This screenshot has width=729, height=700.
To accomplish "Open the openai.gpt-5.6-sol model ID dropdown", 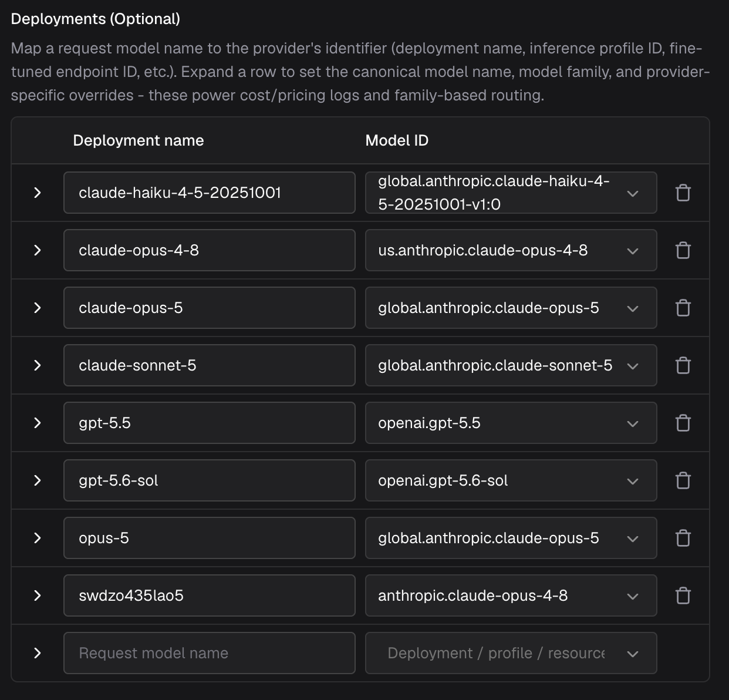I will (x=511, y=480).
